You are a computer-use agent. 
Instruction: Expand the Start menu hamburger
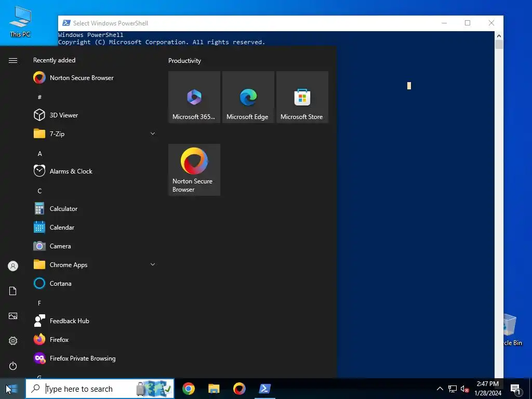pos(13,60)
